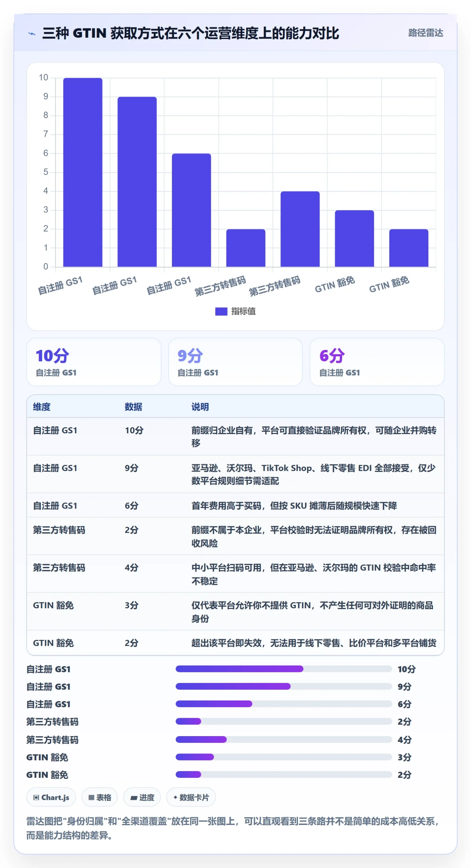Select the table cell mentioning TikTok Shop
Viewport: 471px width, 868px height.
click(314, 474)
